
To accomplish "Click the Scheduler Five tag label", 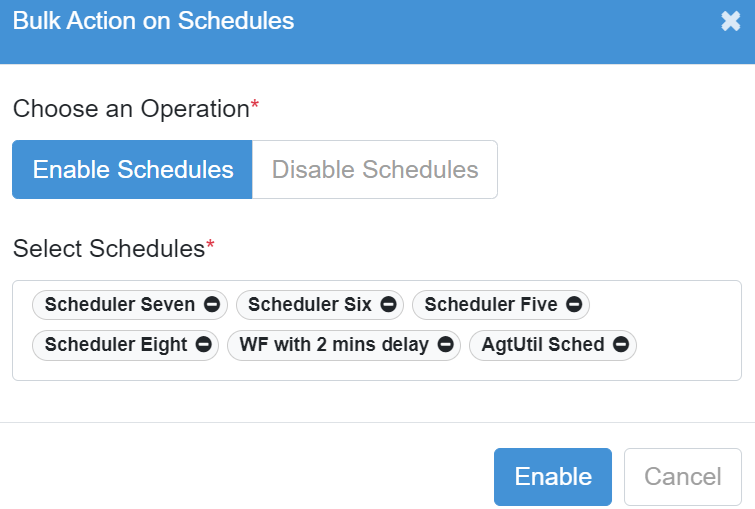I will tap(491, 304).
